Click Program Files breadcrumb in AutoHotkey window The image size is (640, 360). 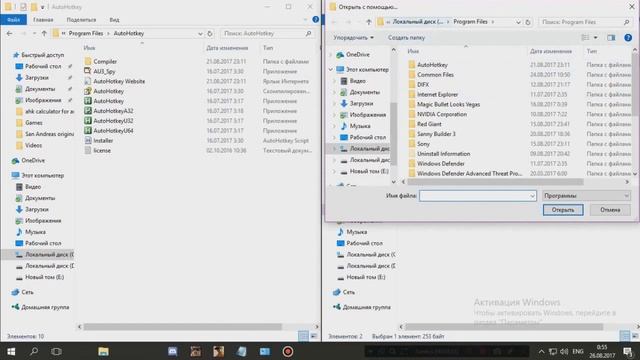click(x=86, y=33)
